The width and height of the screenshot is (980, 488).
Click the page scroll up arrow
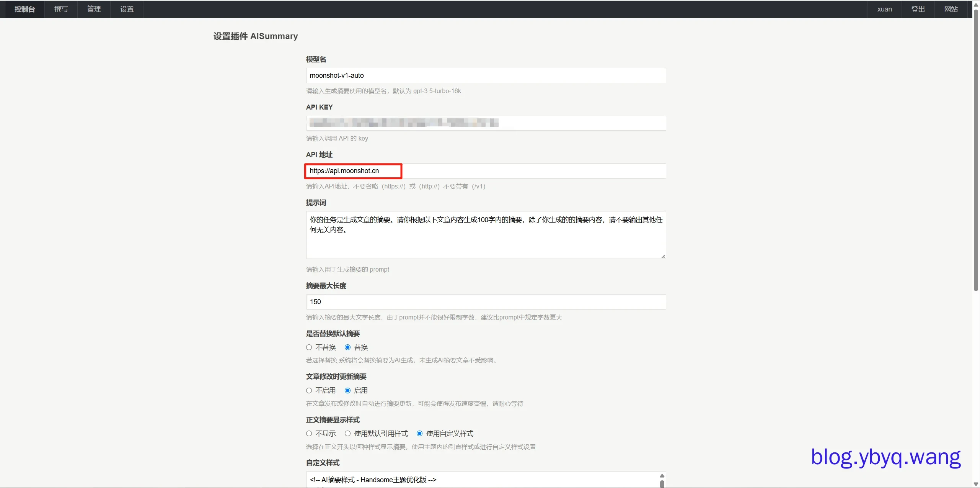(976, 5)
